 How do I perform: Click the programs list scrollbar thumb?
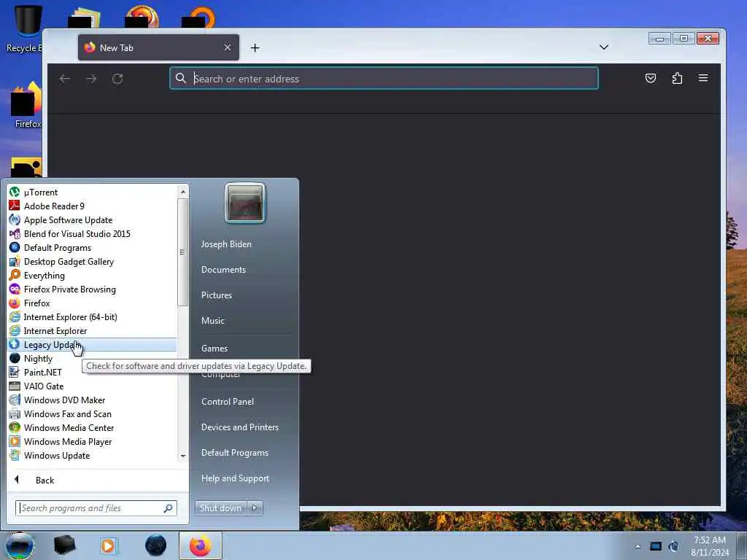tap(183, 252)
